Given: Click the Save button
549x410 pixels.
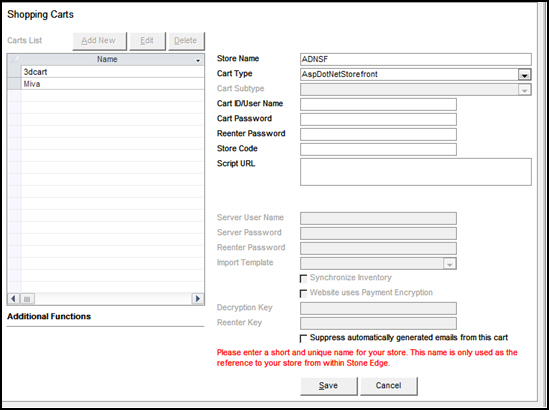Looking at the screenshot, I should pyautogui.click(x=329, y=386).
